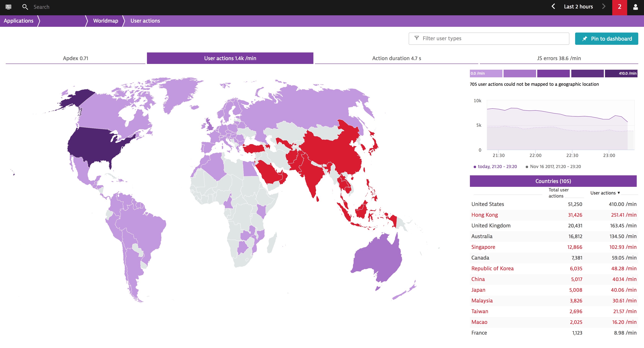Open the user profile icon
Viewport: 644px width, 348px height.
pos(636,7)
